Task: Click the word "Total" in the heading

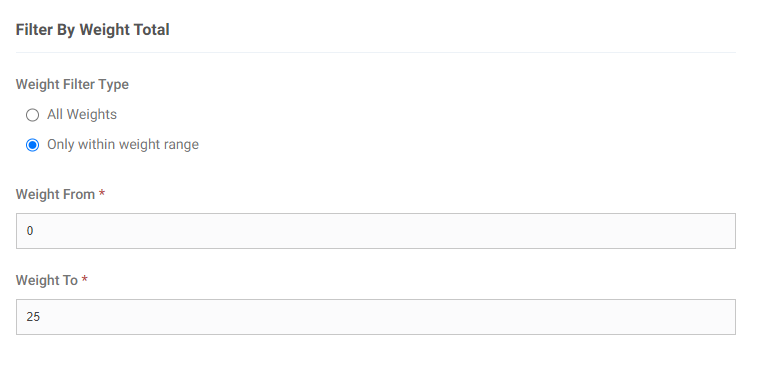Action: 151,29
